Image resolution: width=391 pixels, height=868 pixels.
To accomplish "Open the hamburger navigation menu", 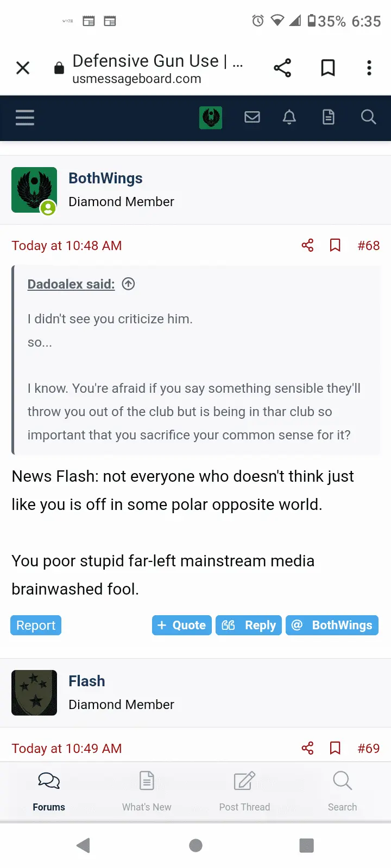I will (x=25, y=118).
